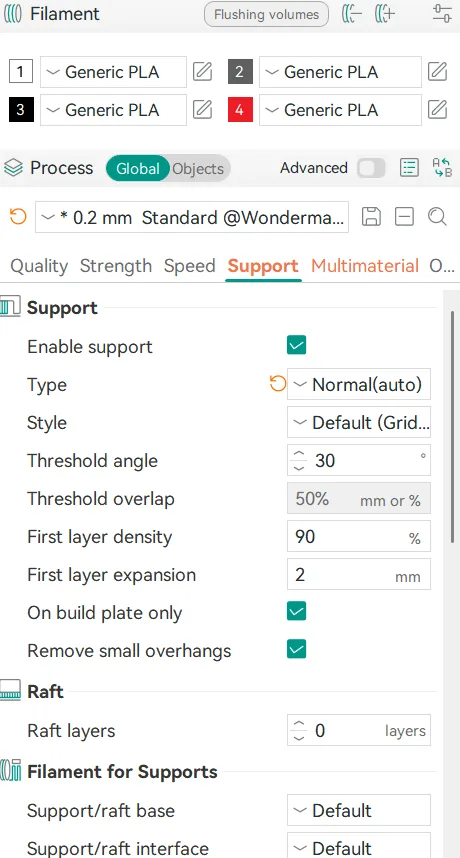Save the process preset with the floppy disk icon

(x=371, y=217)
